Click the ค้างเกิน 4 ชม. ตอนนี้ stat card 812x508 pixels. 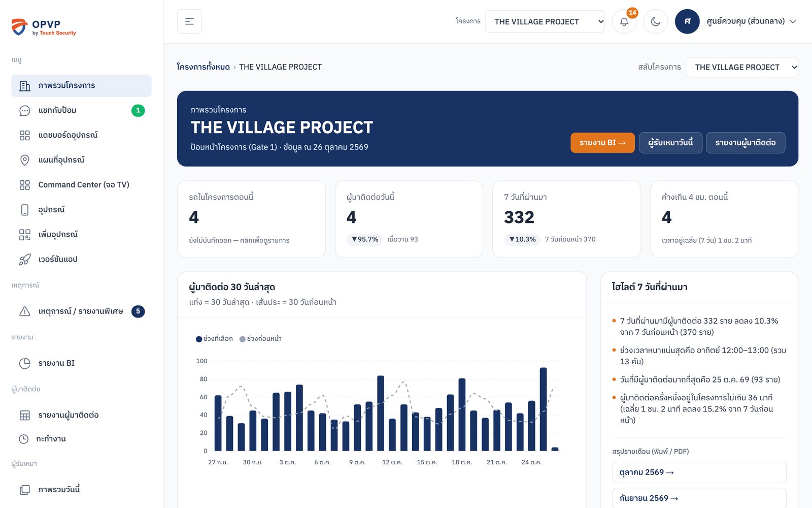(724, 219)
